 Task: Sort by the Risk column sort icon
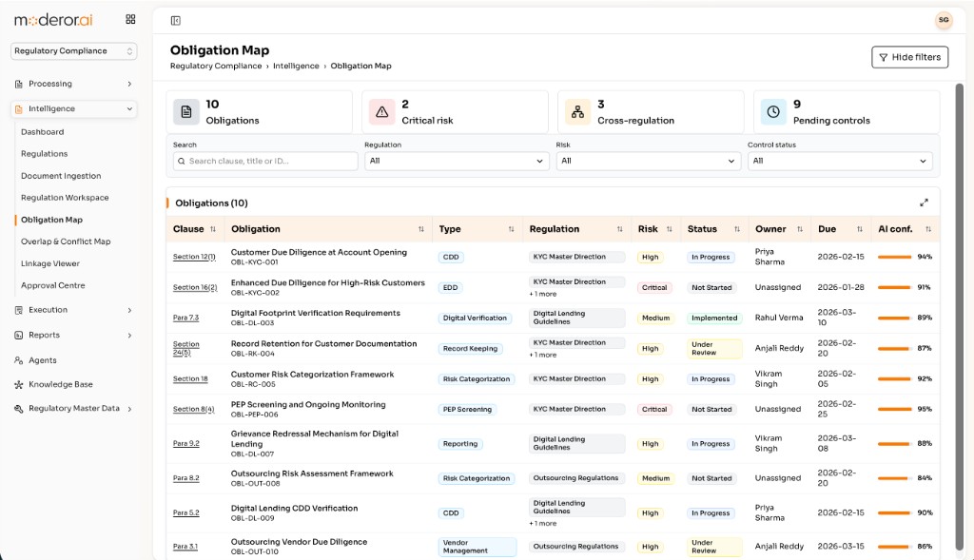(x=670, y=229)
